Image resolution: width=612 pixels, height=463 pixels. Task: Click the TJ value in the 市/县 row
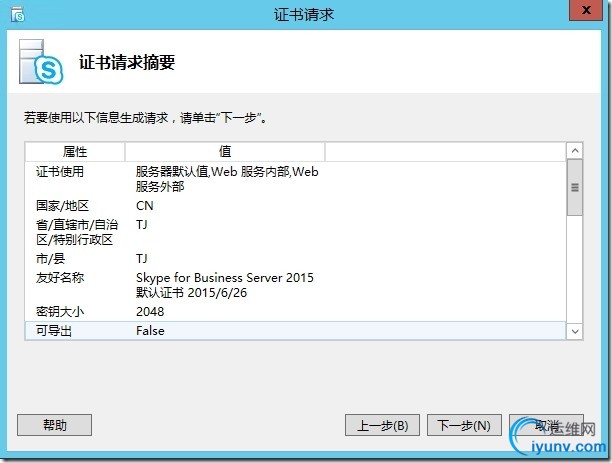tap(142, 258)
